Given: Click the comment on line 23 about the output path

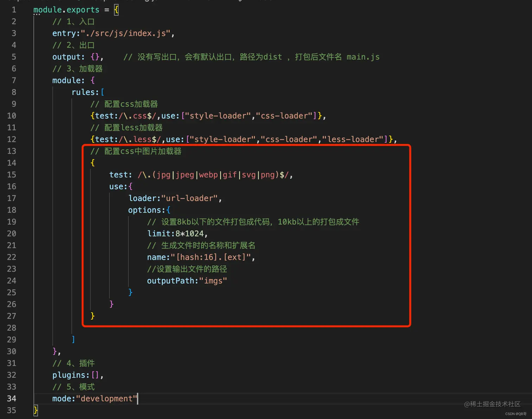Looking at the screenshot, I should (x=187, y=269).
